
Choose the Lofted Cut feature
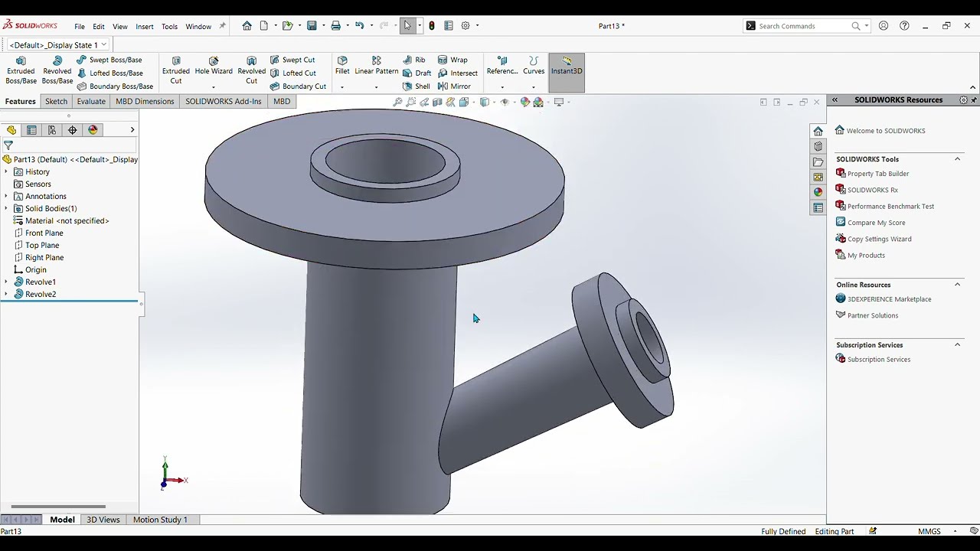(x=292, y=73)
